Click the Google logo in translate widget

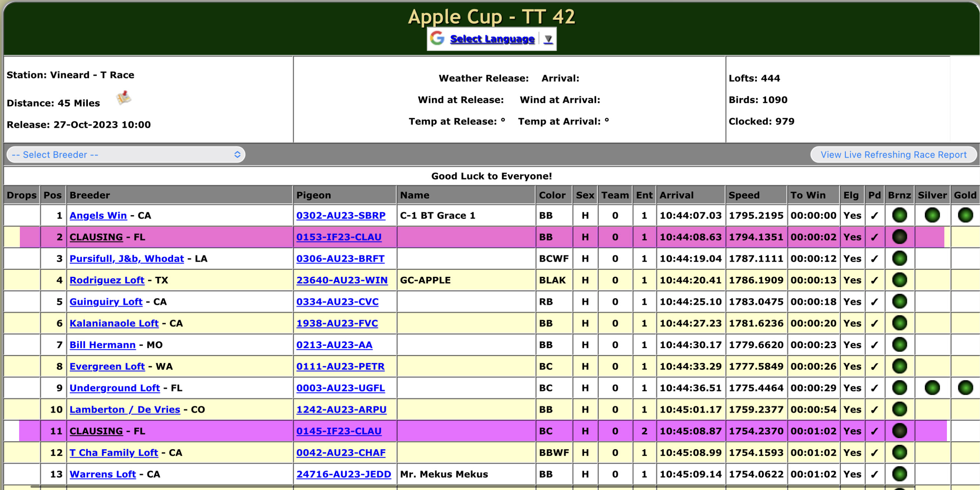(x=437, y=39)
